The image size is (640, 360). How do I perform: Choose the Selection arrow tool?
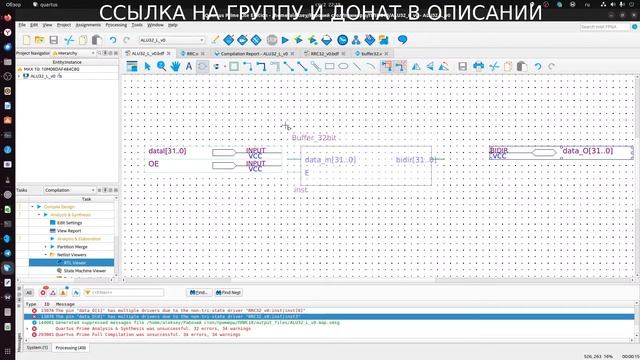[147, 67]
